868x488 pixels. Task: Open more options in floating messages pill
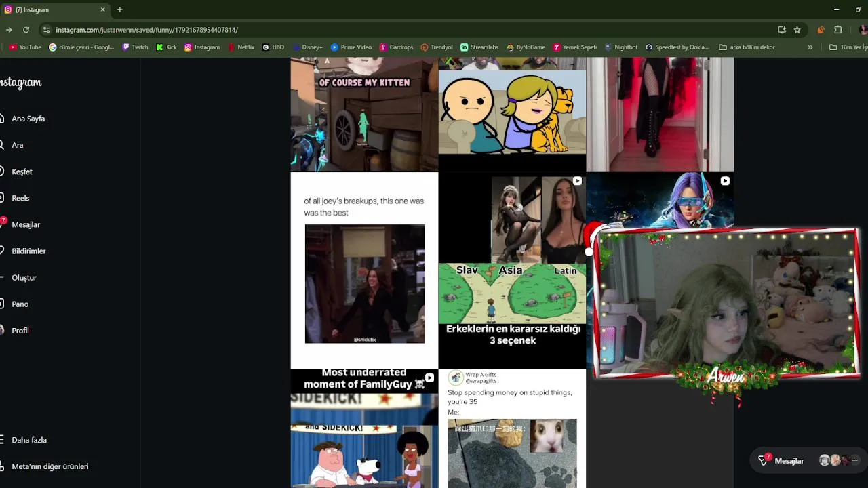(854, 460)
